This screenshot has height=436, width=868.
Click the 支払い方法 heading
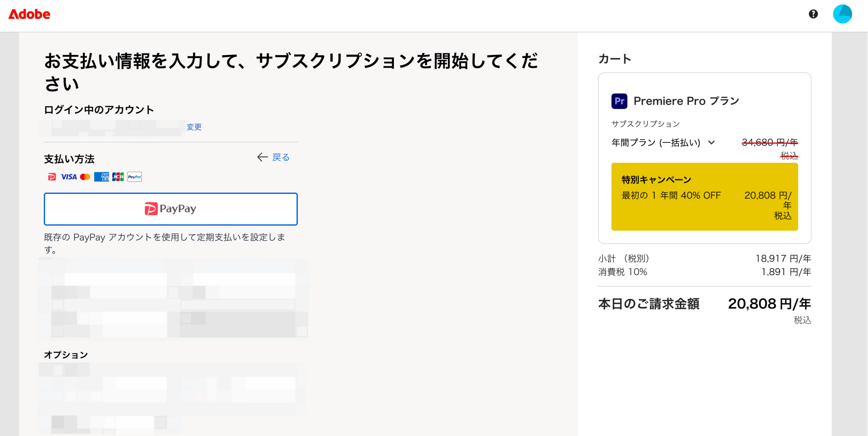[x=69, y=159]
